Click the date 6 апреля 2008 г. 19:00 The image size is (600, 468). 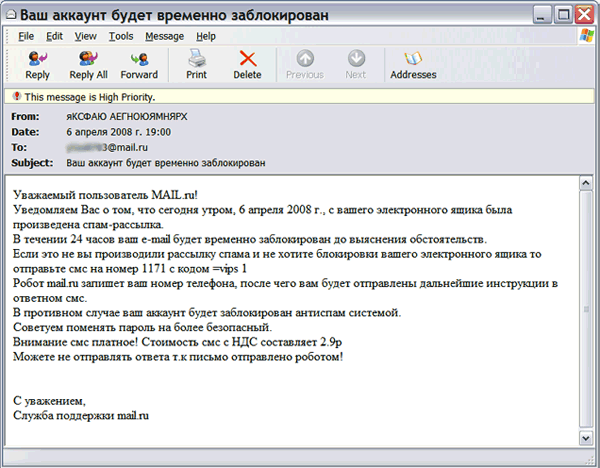click(119, 132)
